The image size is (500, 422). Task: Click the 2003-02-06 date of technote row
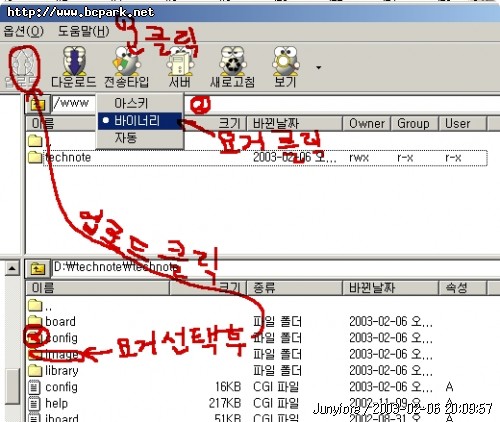[295, 157]
